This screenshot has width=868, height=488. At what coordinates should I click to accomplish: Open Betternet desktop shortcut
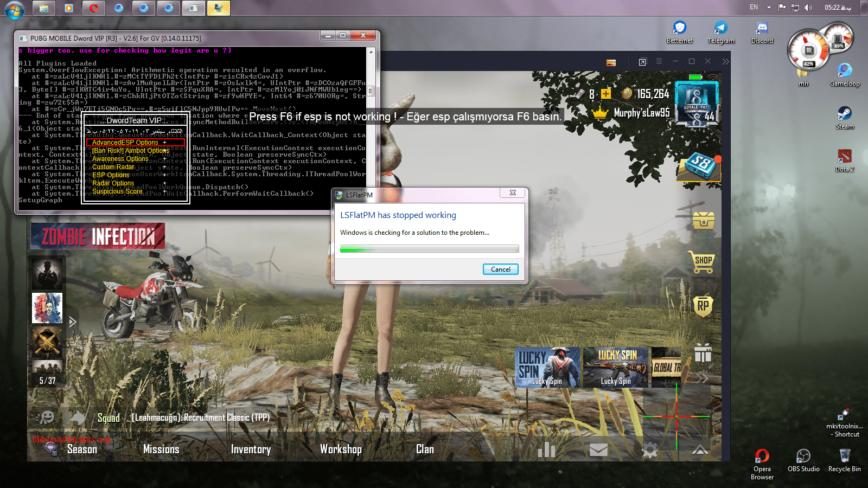coord(680,33)
